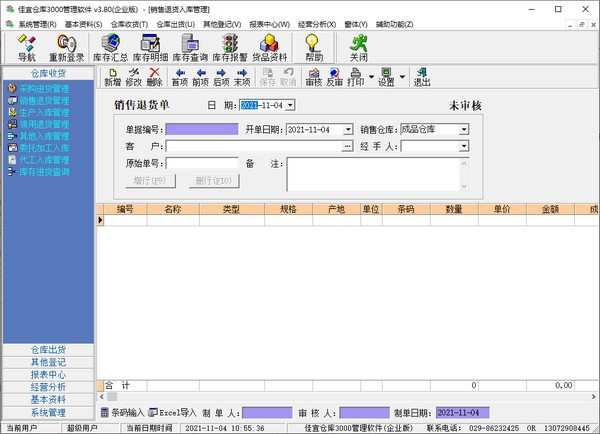This screenshot has width=600, height=434.
Task: Open the 货品资料 goods data icon
Action: [268, 47]
